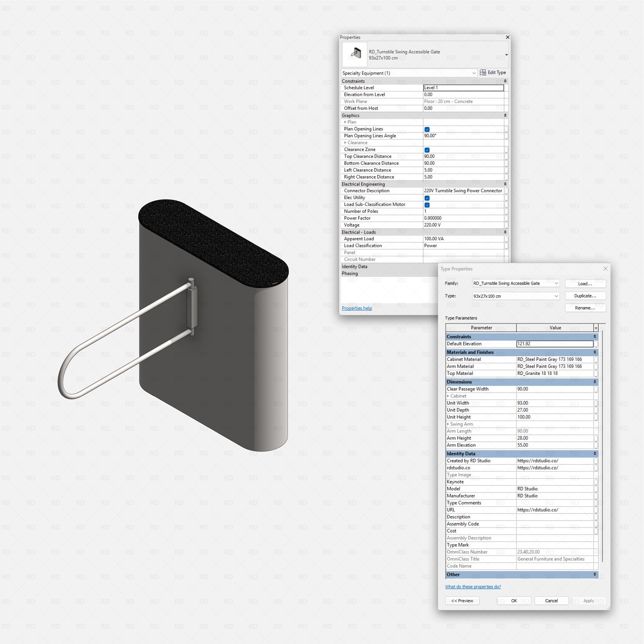Toggle the Clearance Zone checkbox
644x644 pixels.
point(427,150)
